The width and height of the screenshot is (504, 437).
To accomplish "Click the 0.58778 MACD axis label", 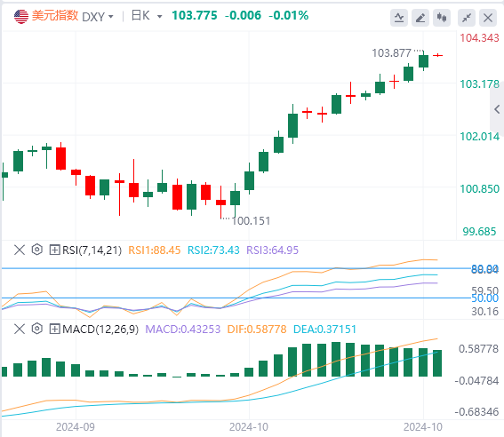I will pos(478,349).
